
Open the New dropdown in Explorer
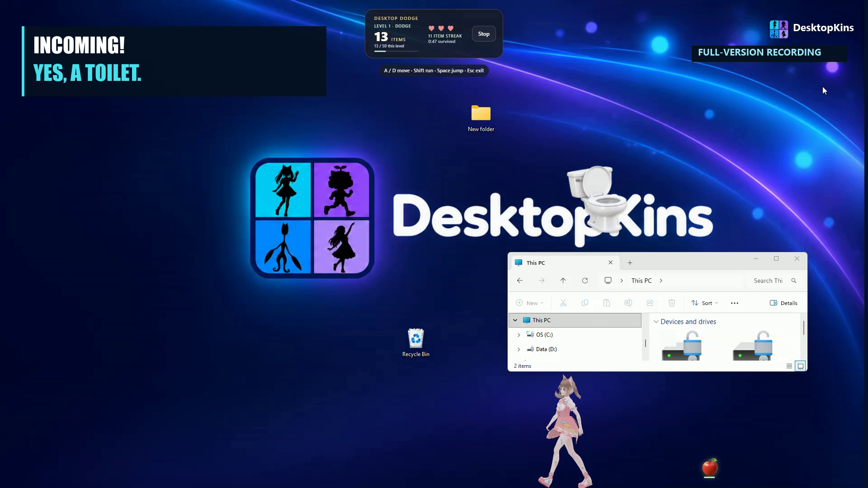coord(530,303)
